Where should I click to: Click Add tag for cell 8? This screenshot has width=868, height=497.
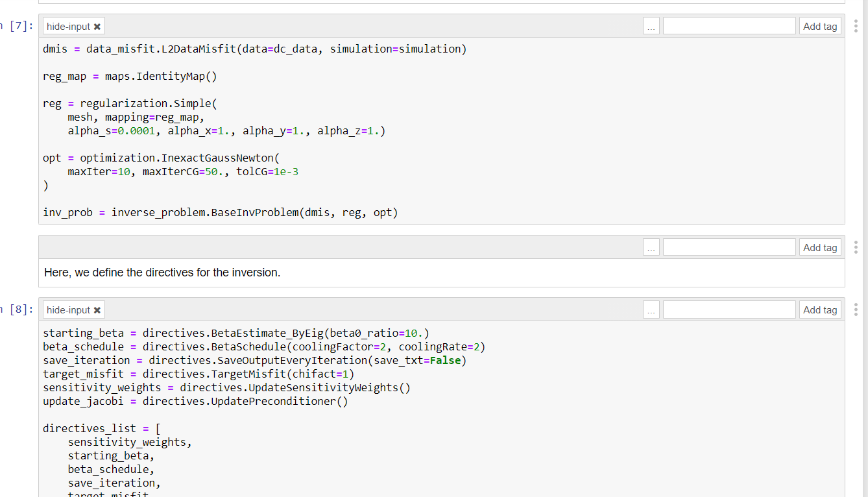[820, 310]
